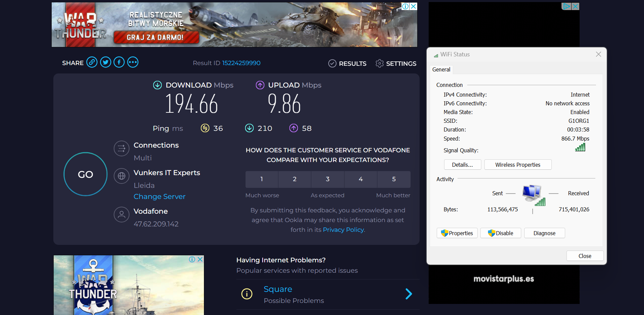Close the bottom War Thunder ad

200,259
